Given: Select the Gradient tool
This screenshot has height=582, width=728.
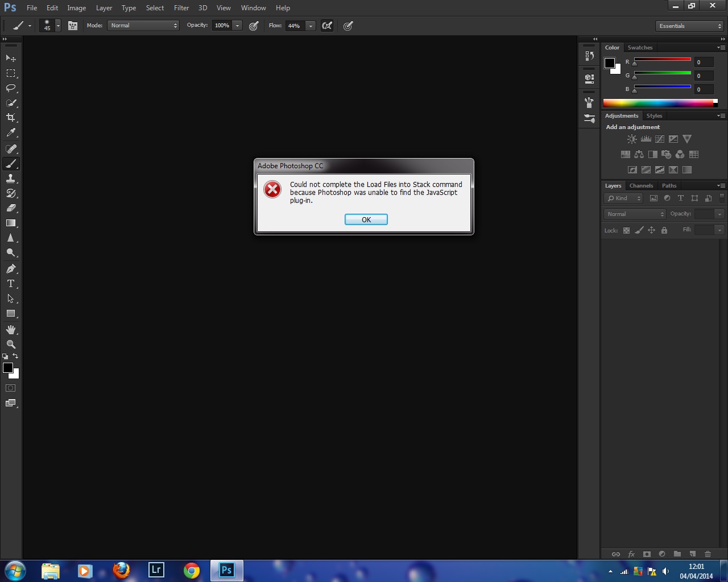Looking at the screenshot, I should 11,223.
